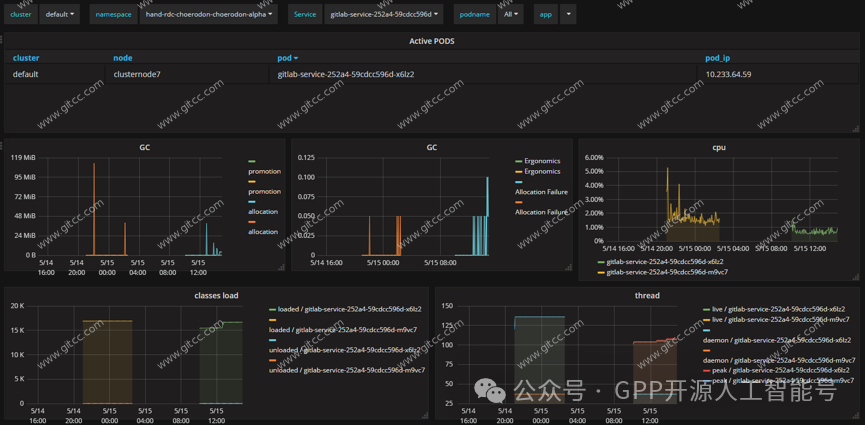Toggle 'unloaded / ...m9vc7' classes load series
This screenshot has height=425, width=865.
[346, 370]
